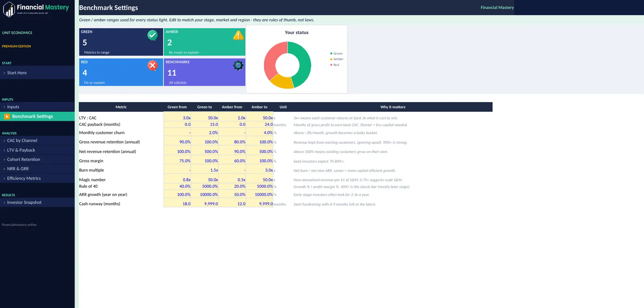
Task: Click the amber warning triangle icon
Action: [x=238, y=35]
